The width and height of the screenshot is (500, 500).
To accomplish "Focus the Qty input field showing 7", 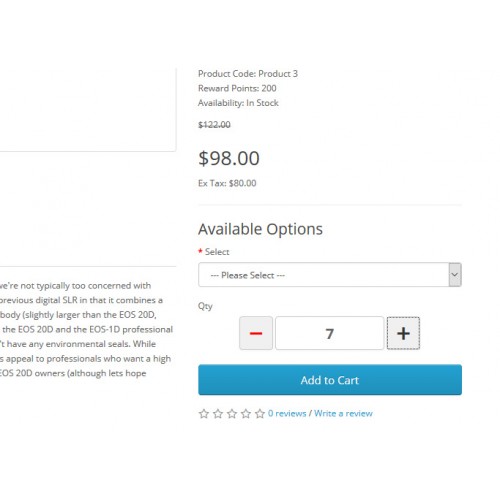I will 329,333.
